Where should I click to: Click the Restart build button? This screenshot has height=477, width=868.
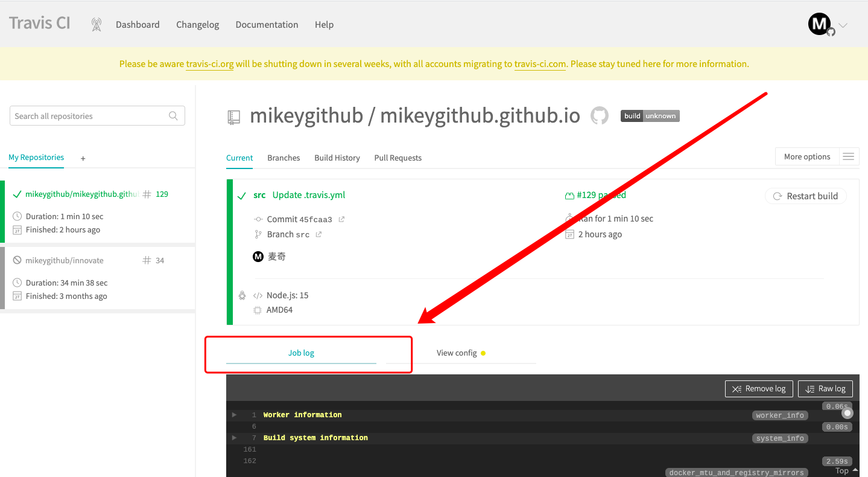[x=806, y=196]
